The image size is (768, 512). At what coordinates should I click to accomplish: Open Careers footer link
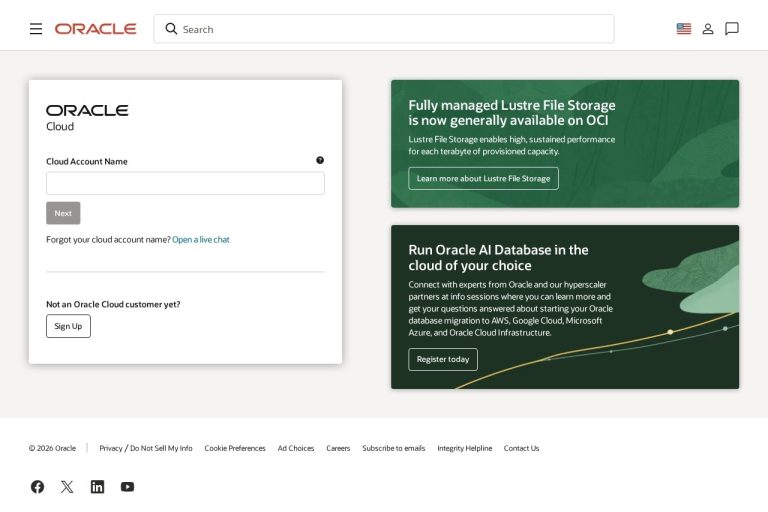coord(338,448)
